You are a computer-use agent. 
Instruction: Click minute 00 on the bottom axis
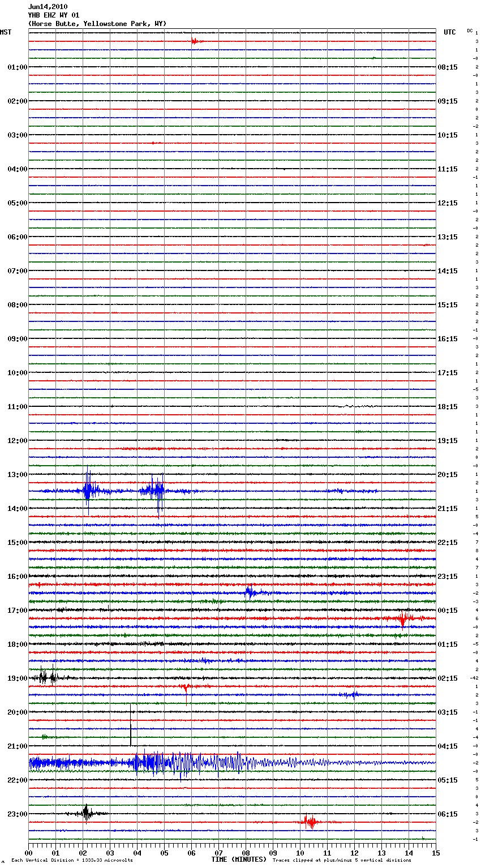28,853
